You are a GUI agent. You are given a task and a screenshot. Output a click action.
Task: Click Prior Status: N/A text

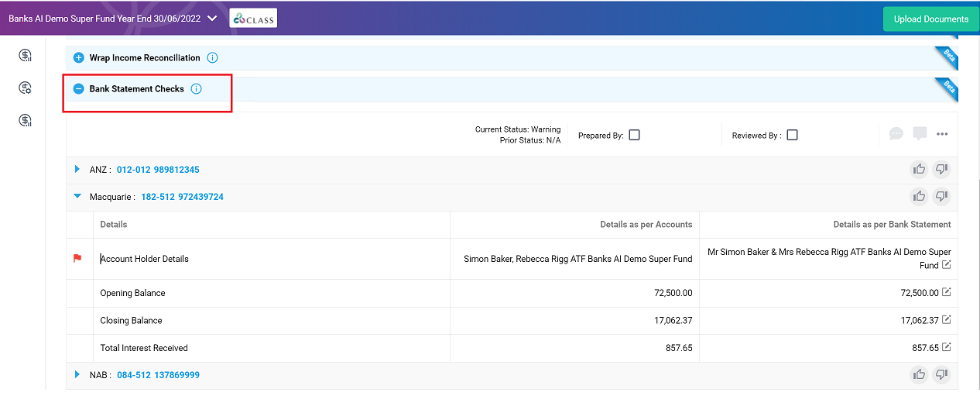pyautogui.click(x=530, y=140)
